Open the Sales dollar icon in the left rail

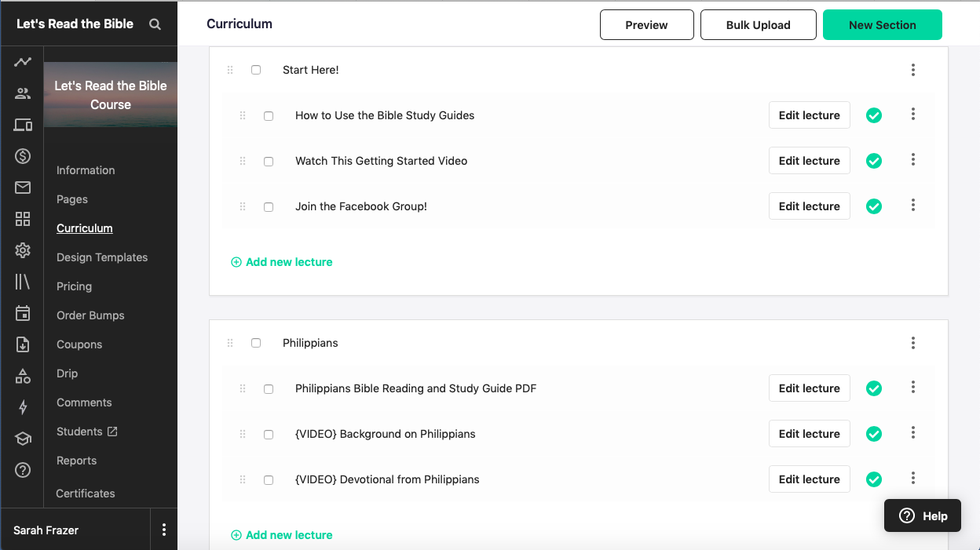[x=23, y=156]
